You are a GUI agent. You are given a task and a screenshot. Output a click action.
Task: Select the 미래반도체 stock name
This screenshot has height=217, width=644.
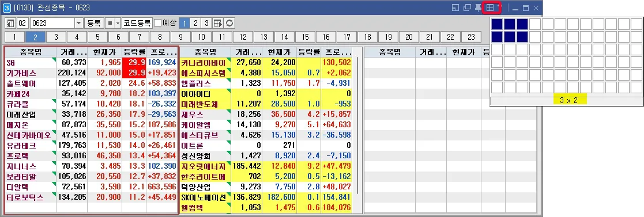click(x=199, y=104)
